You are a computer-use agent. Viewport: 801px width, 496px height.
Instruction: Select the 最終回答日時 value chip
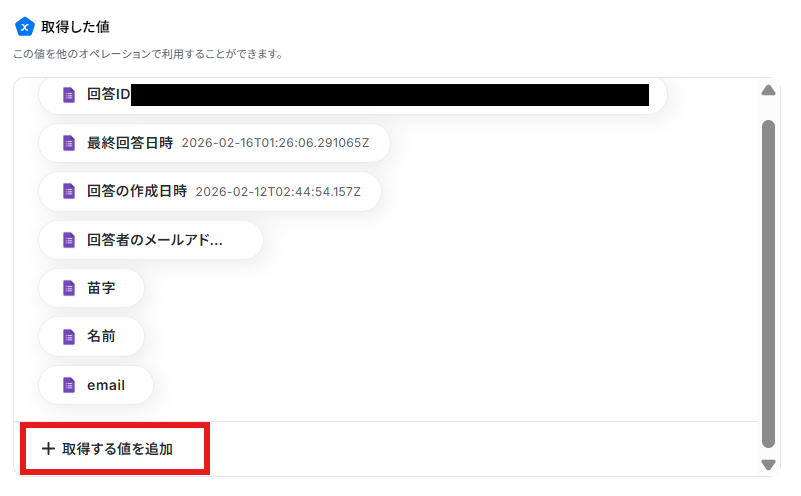pos(215,143)
